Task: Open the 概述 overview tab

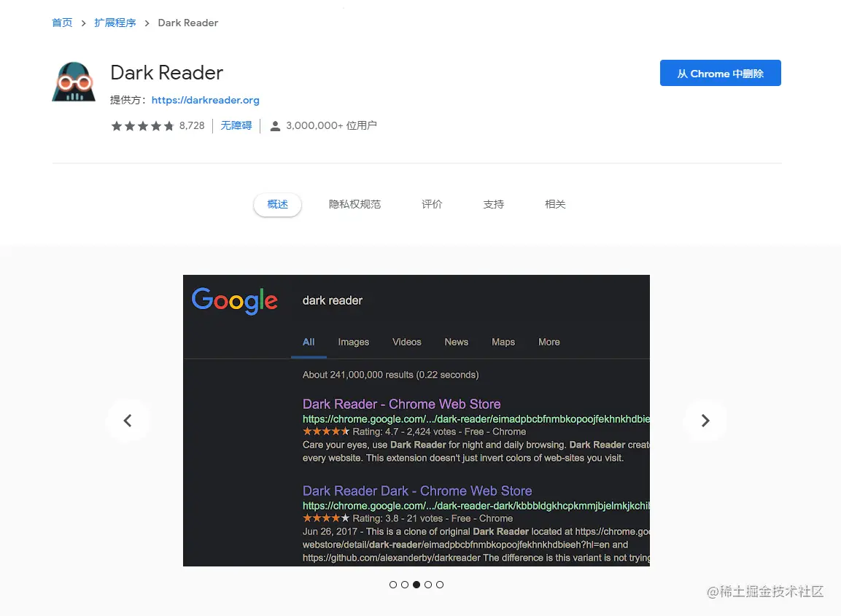Action: (277, 204)
